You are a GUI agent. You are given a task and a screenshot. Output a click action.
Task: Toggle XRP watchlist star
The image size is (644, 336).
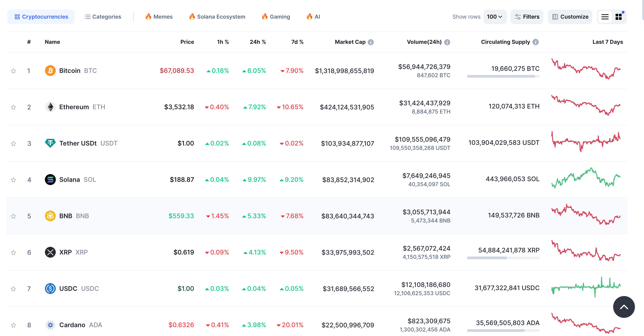pyautogui.click(x=14, y=252)
